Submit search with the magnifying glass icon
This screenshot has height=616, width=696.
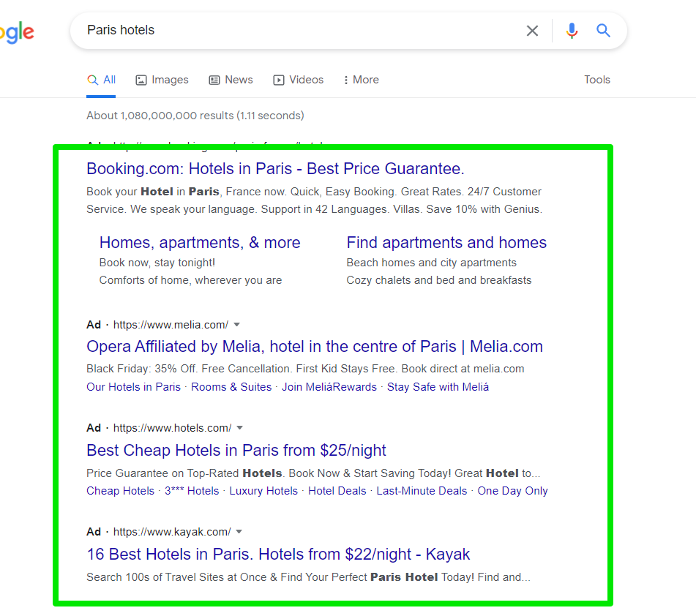coord(603,31)
